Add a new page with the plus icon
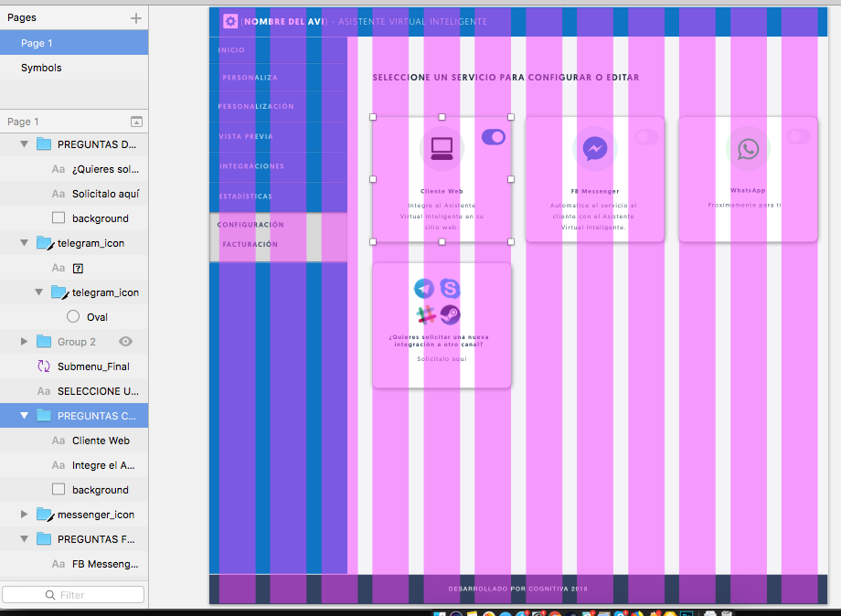This screenshot has height=616, width=841. 136,18
